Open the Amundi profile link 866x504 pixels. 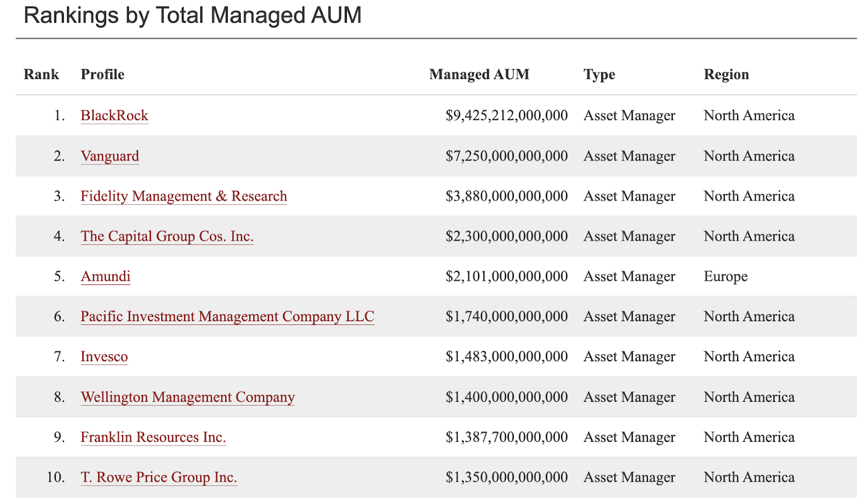(106, 276)
